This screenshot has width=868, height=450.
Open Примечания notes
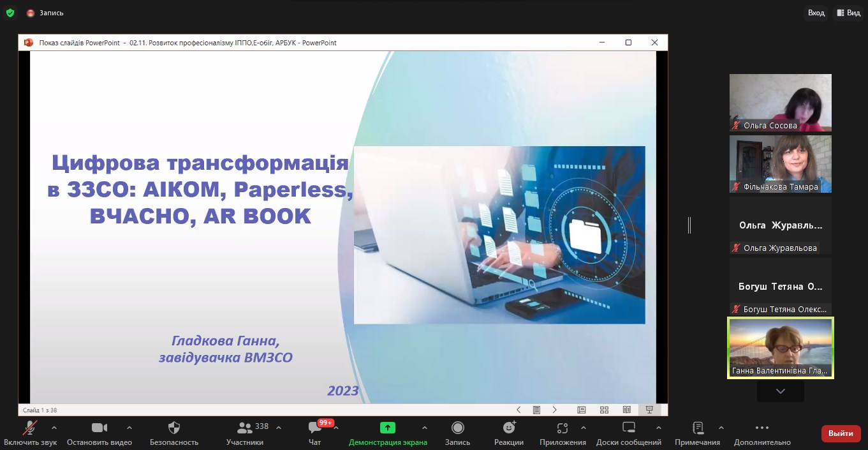698,433
